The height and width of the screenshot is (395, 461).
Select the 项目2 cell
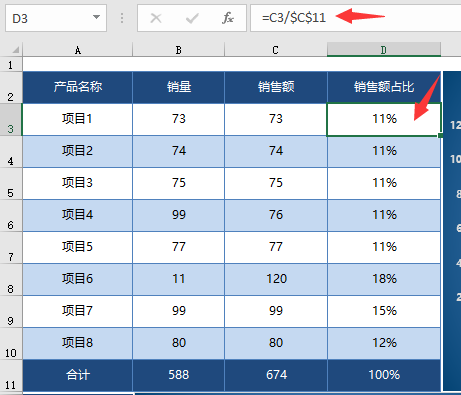click(78, 151)
